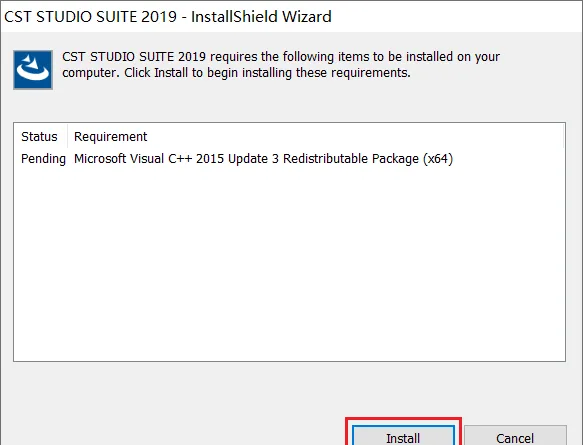Cancel the InstallShield wizard

515,436
